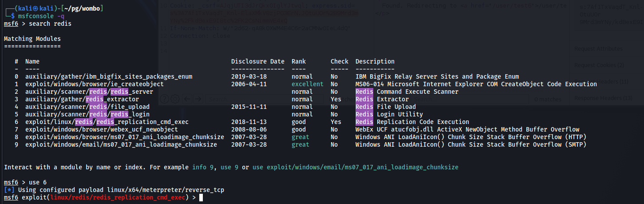The width and height of the screenshot is (644, 204).
Task: Click the 'Name' column header
Action: 32,61
